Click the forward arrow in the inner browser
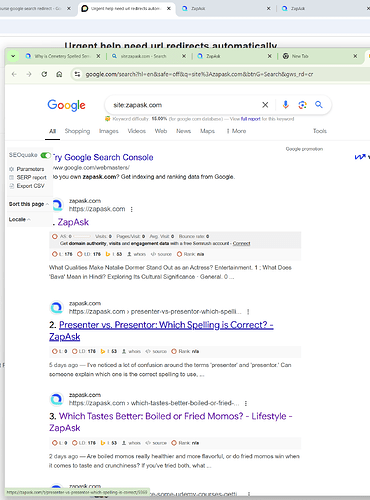The width and height of the screenshot is (370, 500). pyautogui.click(x=29, y=74)
